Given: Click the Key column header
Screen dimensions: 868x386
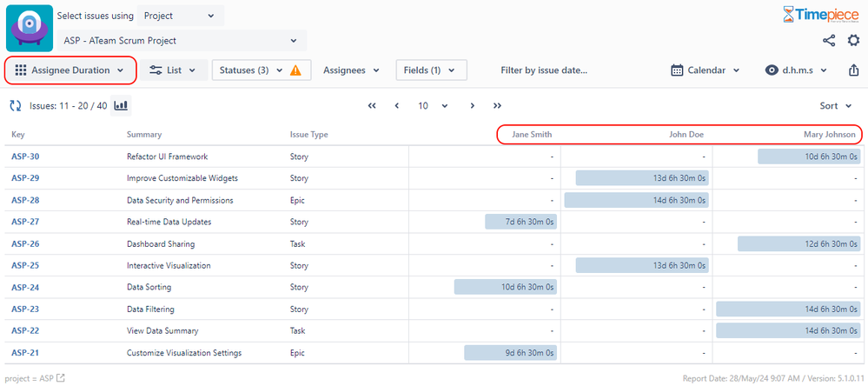Looking at the screenshot, I should pyautogui.click(x=18, y=135).
